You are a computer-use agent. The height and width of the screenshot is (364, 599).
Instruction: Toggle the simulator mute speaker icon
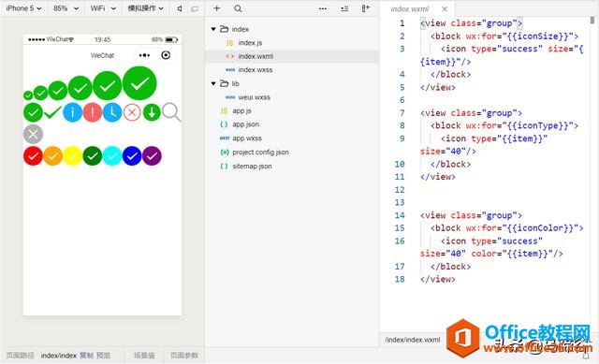click(x=180, y=8)
